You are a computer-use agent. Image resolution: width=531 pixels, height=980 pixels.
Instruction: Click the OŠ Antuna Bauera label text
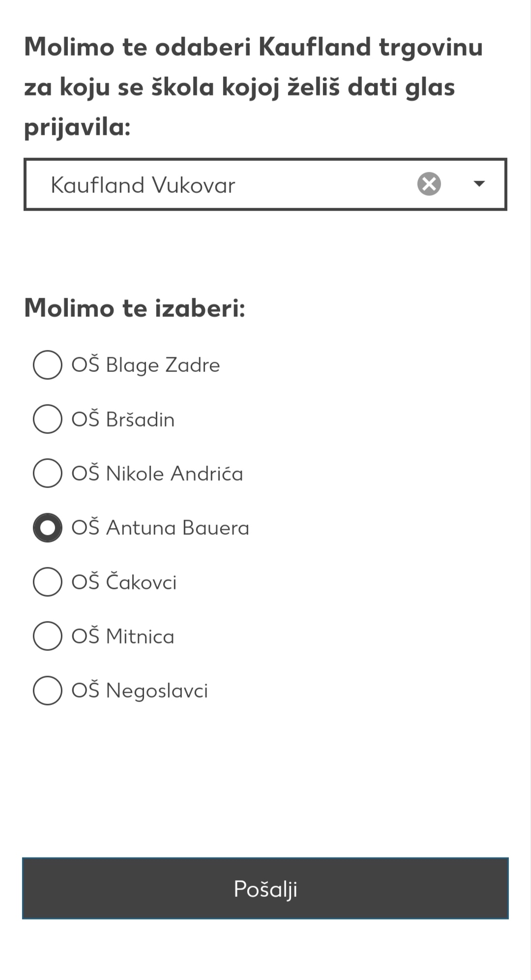(160, 527)
